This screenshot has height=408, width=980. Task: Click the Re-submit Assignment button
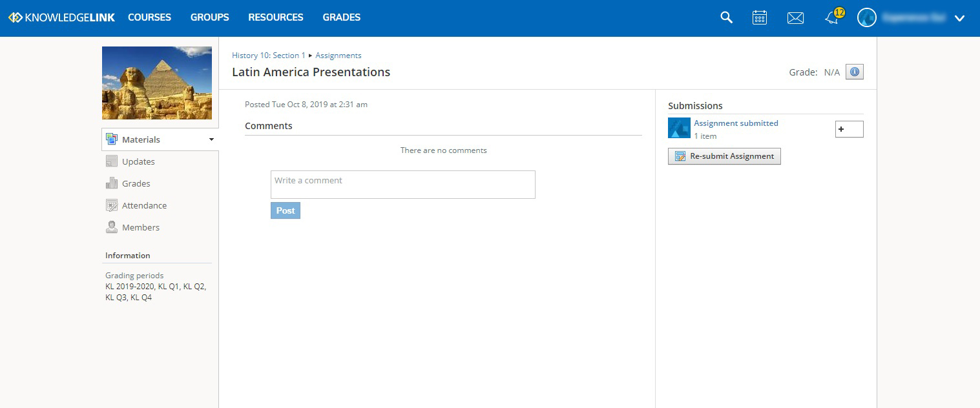coord(724,156)
